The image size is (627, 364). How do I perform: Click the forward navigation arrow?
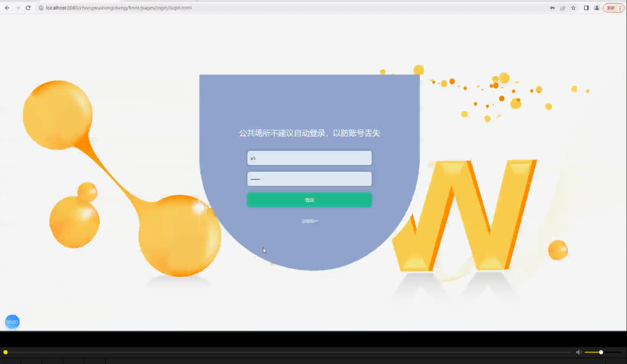[17, 7]
